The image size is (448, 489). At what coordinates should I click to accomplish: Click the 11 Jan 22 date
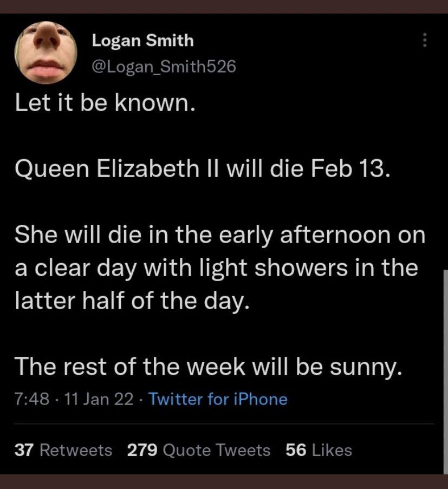tap(99, 400)
